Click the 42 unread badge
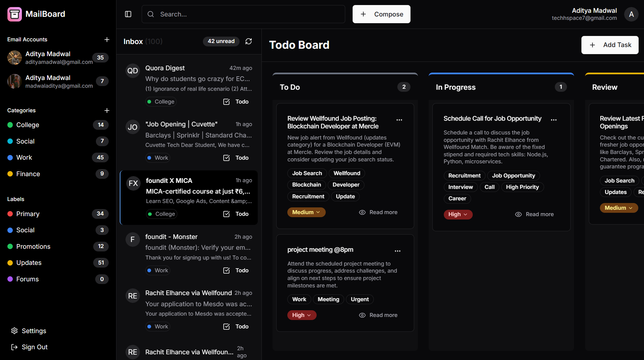The image size is (644, 360). click(221, 41)
